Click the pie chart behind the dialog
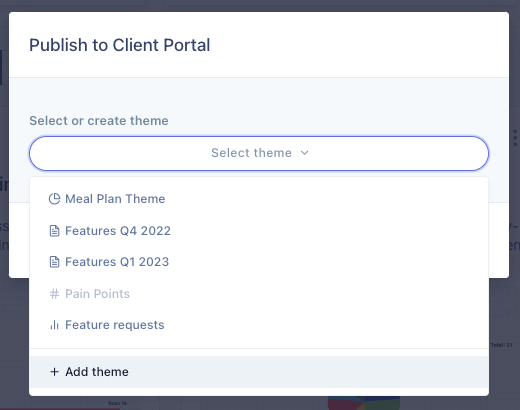The image size is (520, 410). point(364,403)
